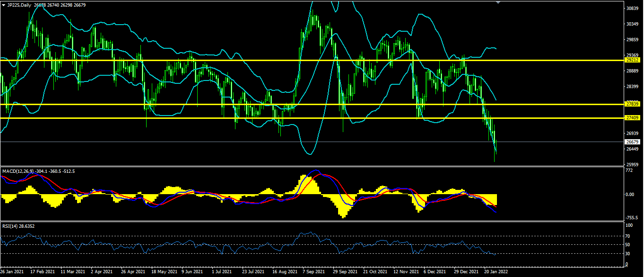The width and height of the screenshot is (644, 277).
Task: Select the MACD(12,26,9) indicator label
Action: [x=18, y=170]
